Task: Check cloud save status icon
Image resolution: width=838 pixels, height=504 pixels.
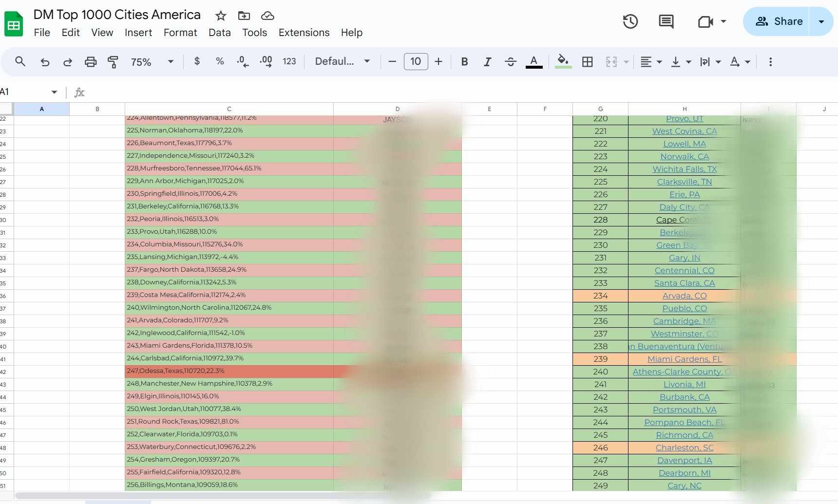Action: pos(267,16)
